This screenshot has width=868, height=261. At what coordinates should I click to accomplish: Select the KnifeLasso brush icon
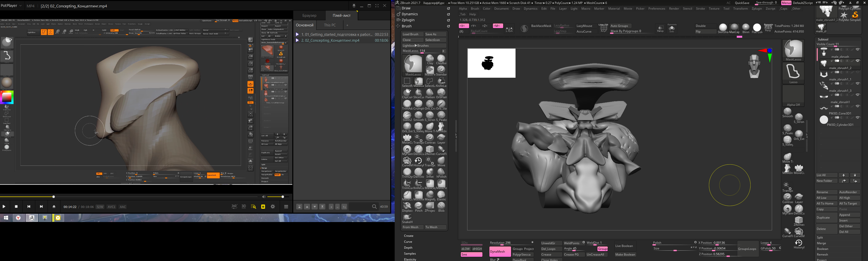point(441,83)
